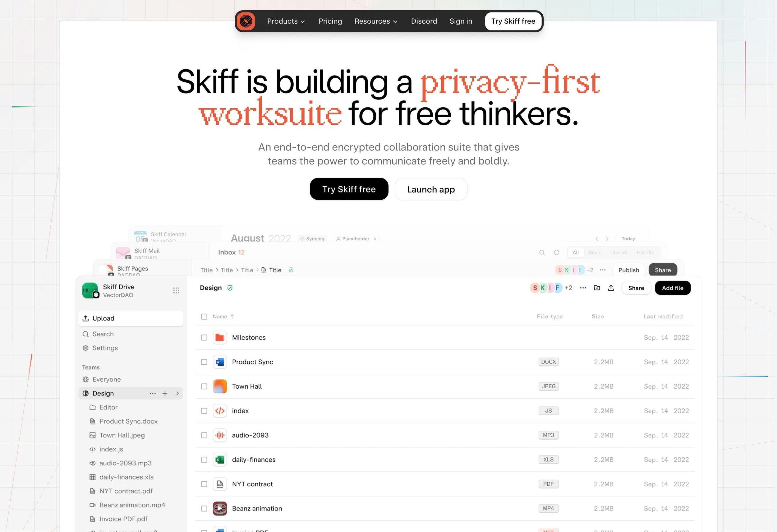Click Launch app button

point(431,189)
